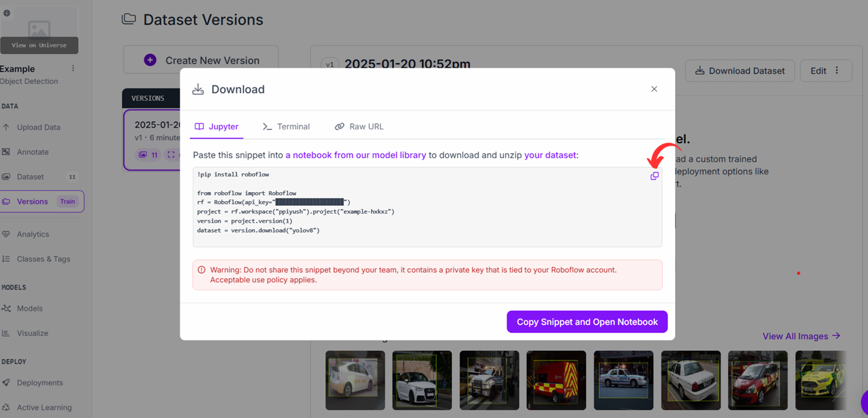The image size is (868, 418).
Task: Open the white Audi car thumbnail
Action: point(422,380)
